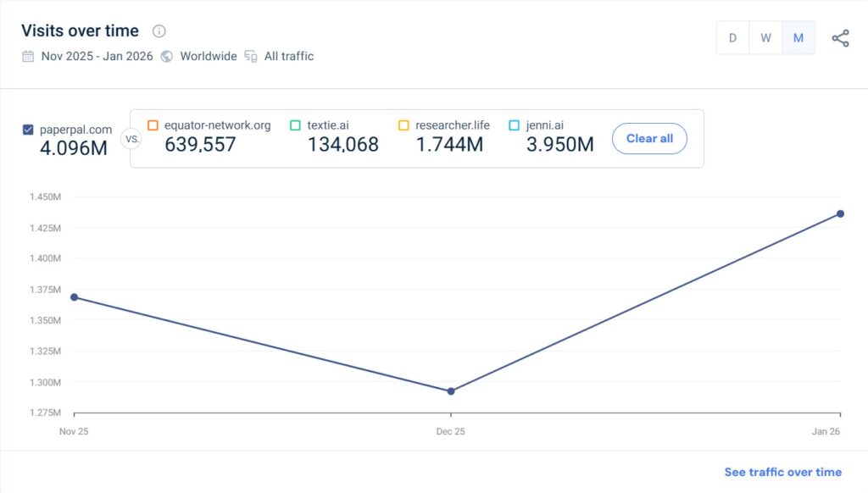Switch to the D daily view tab
Viewport: 868px width, 493px height.
pyautogui.click(x=732, y=37)
